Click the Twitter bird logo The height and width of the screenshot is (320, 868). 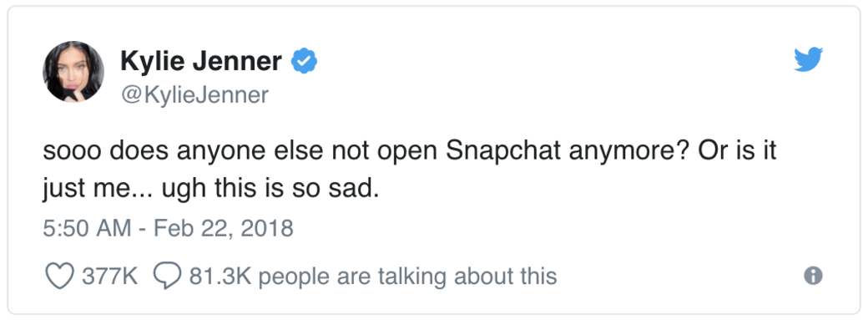point(808,59)
